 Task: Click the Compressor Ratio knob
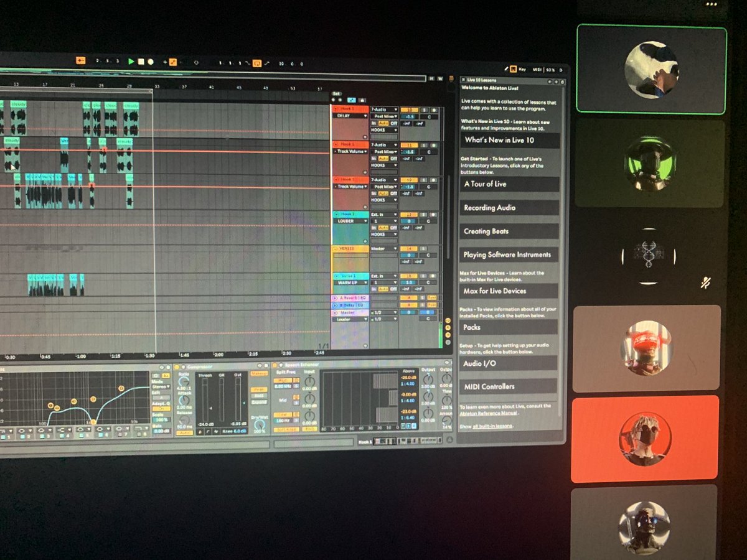(184, 383)
